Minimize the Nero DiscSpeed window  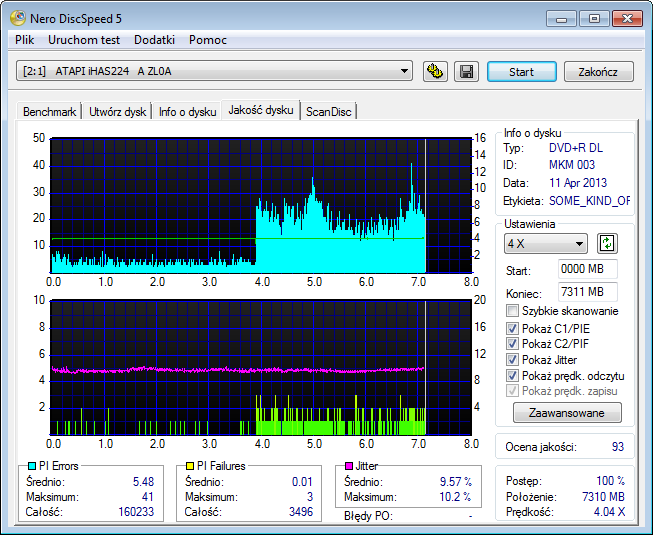click(561, 19)
